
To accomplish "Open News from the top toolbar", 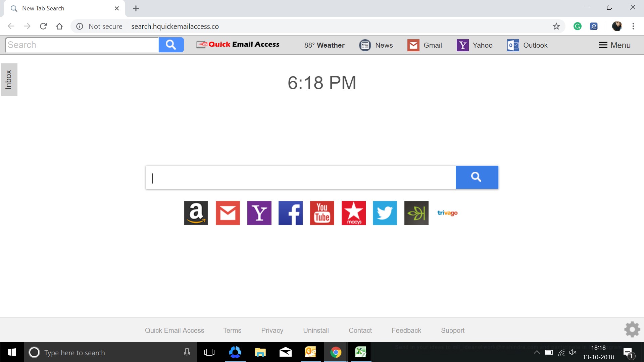I will pyautogui.click(x=376, y=45).
